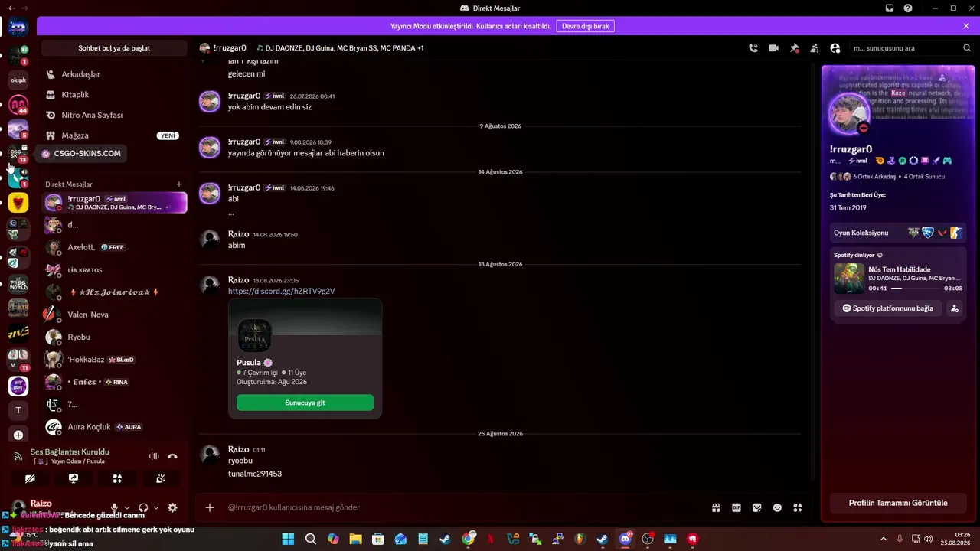Click 'Devre dışı bırak' streamer mode button

pos(585,26)
